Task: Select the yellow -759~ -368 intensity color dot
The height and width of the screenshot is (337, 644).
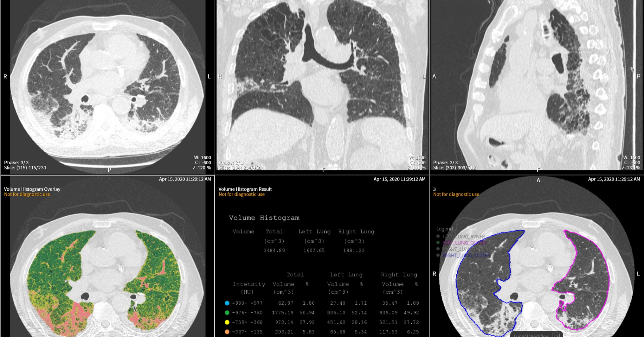Action: coord(227,322)
